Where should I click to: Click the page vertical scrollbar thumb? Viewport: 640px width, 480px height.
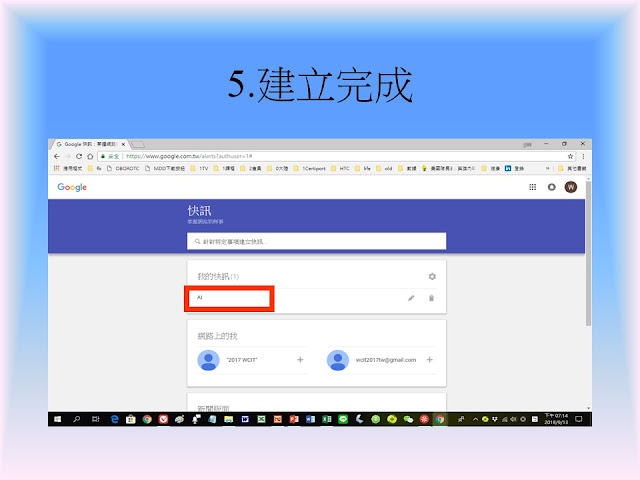[588, 253]
